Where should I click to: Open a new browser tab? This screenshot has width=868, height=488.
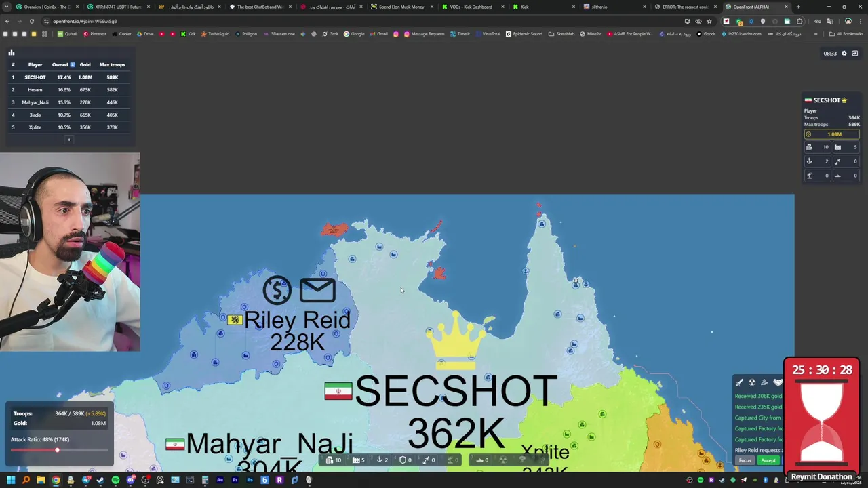(x=798, y=7)
